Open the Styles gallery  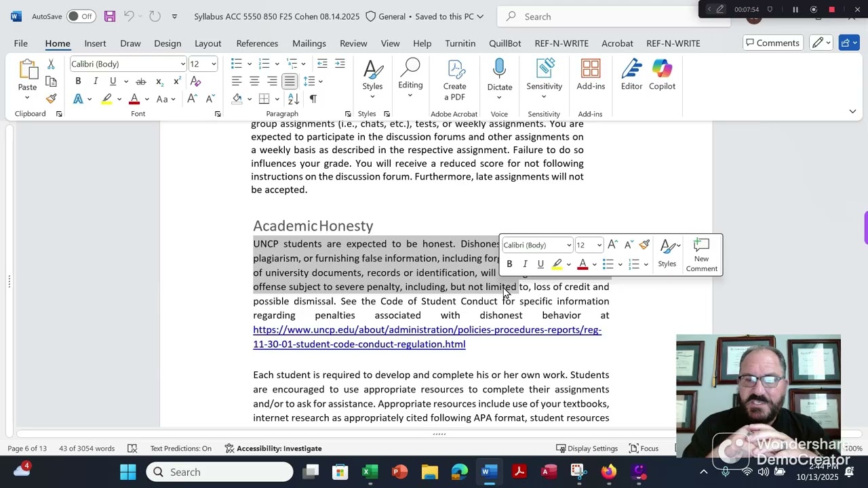[372, 79]
